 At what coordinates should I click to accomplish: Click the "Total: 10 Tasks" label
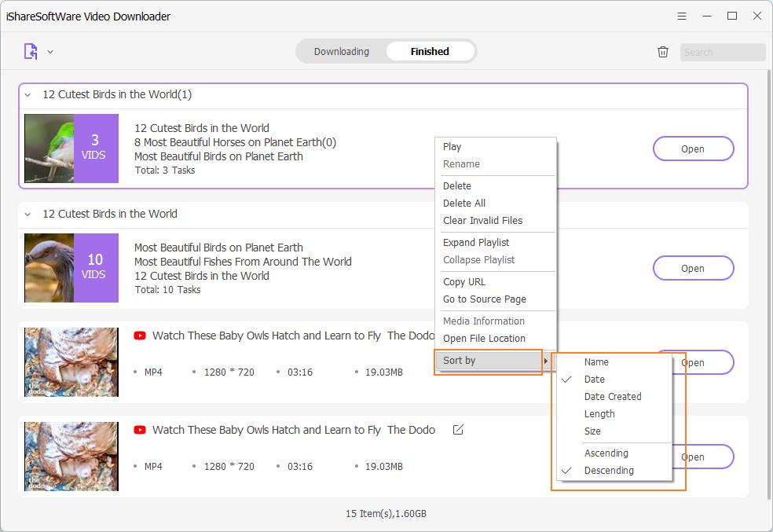(x=167, y=290)
